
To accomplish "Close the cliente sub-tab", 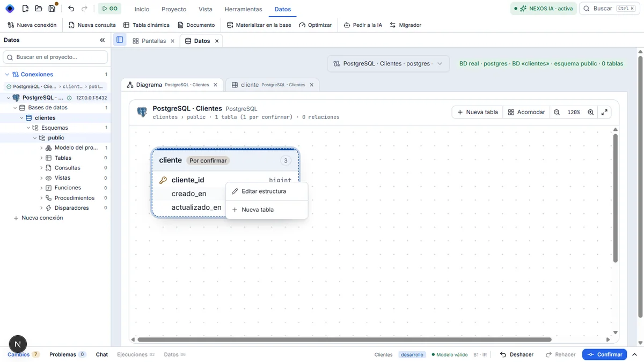I will tap(312, 85).
